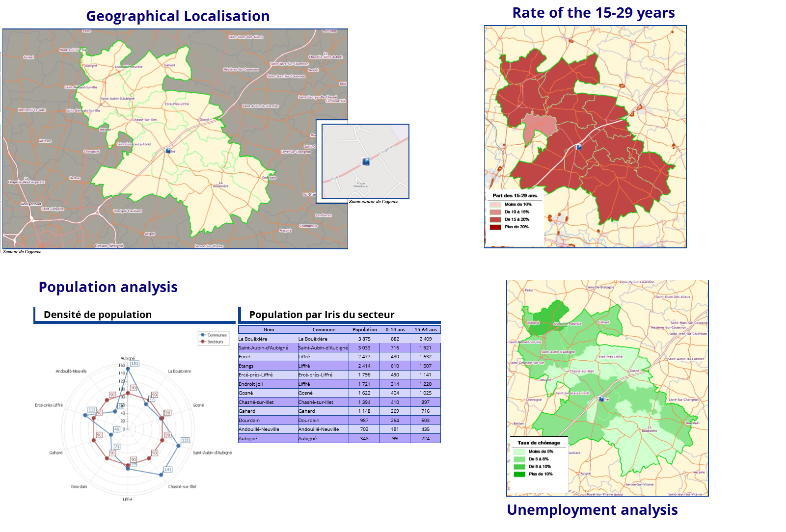
Task: Click the 'De 5 à 8%' unemployment legend swatch
Action: coord(519,459)
